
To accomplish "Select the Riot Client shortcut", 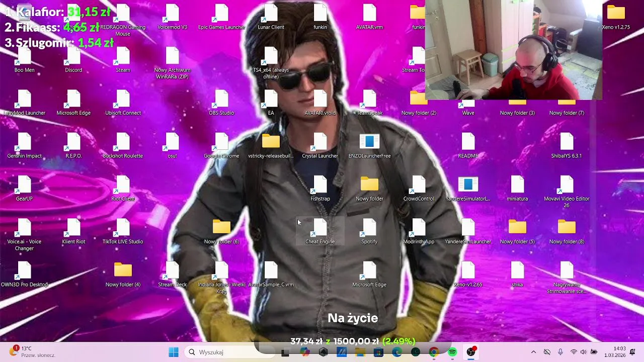I will (x=123, y=190).
